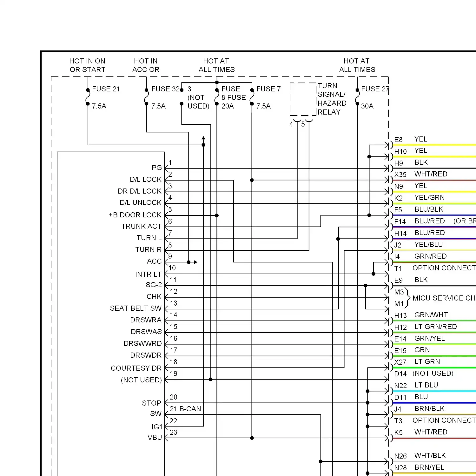Click the DR D/L LOCK pin label
476x476 pixels.
tap(140, 191)
